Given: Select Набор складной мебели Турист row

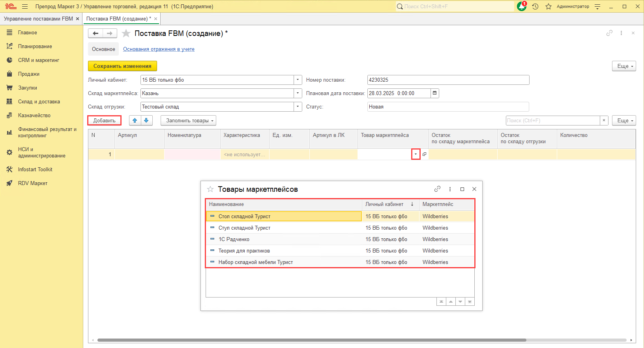Looking at the screenshot, I should (340, 262).
